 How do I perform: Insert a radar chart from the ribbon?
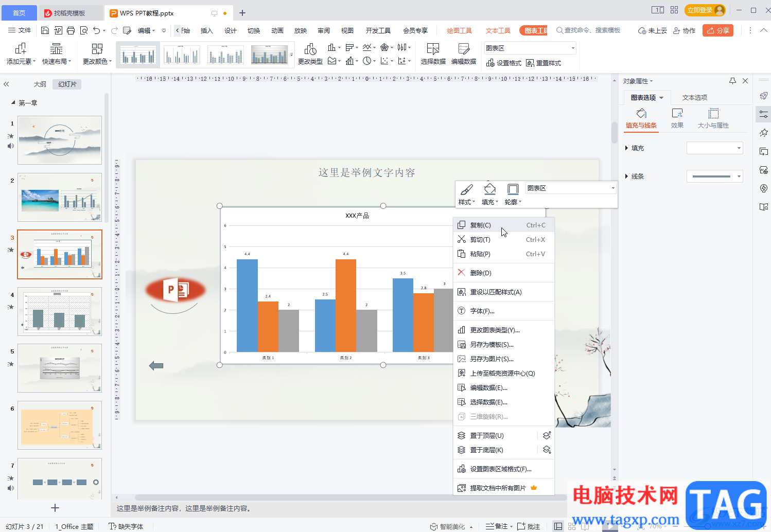384,47
